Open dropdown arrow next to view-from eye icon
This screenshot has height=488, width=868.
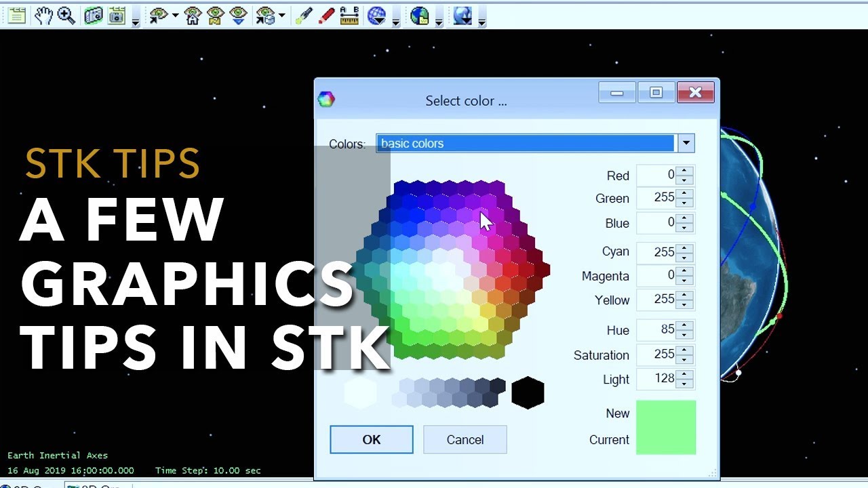click(175, 15)
